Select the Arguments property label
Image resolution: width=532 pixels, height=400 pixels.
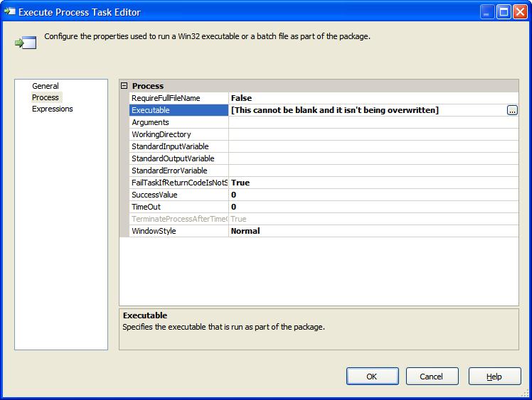[179, 122]
